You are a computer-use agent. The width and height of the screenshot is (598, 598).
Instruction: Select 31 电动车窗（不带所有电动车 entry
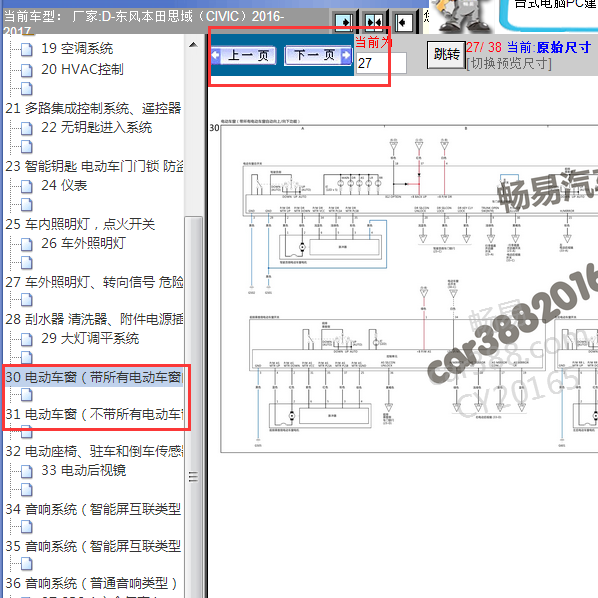tap(94, 414)
